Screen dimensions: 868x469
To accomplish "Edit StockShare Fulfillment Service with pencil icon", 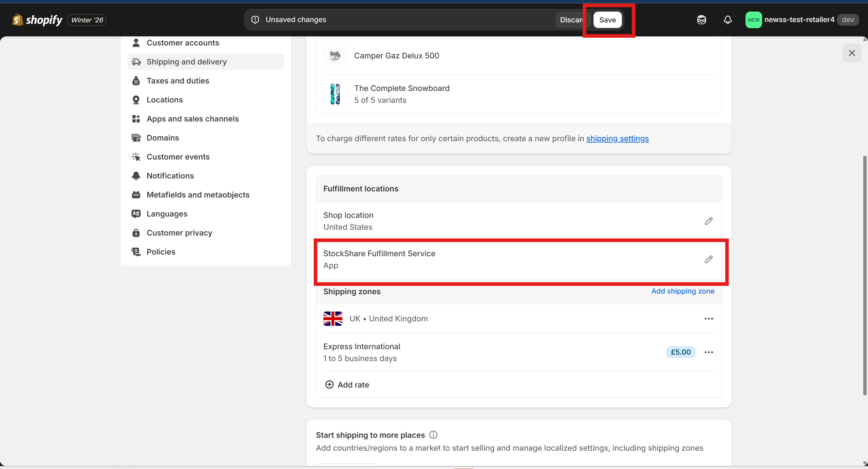I will coord(709,259).
